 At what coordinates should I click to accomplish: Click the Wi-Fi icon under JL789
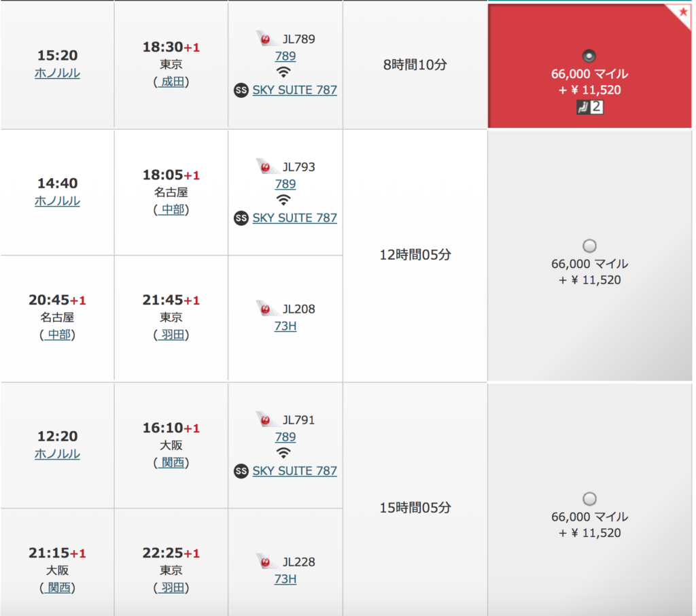point(283,72)
